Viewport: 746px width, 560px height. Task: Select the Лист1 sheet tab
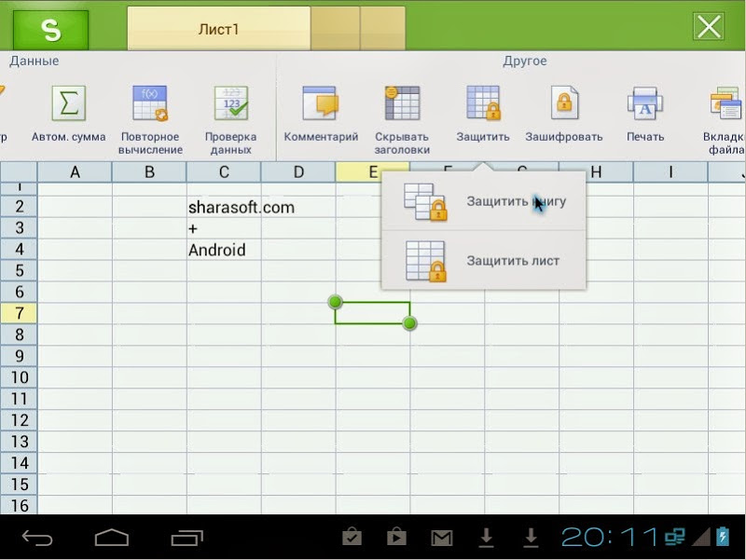pos(218,29)
